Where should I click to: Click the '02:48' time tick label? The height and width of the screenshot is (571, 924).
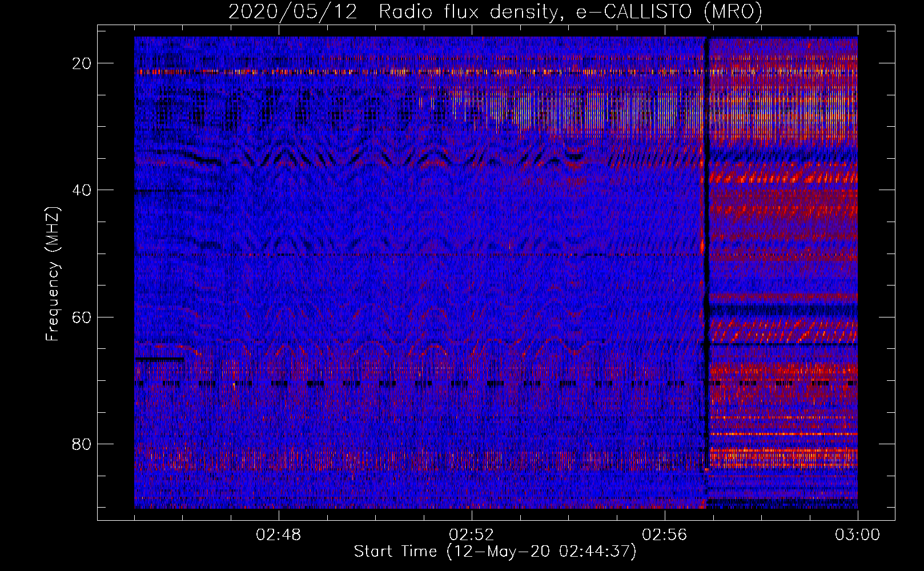pos(279,535)
